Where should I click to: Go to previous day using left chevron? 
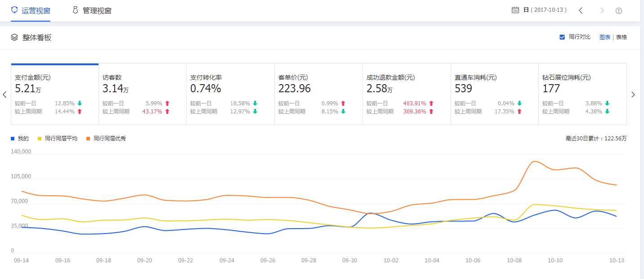(x=581, y=10)
